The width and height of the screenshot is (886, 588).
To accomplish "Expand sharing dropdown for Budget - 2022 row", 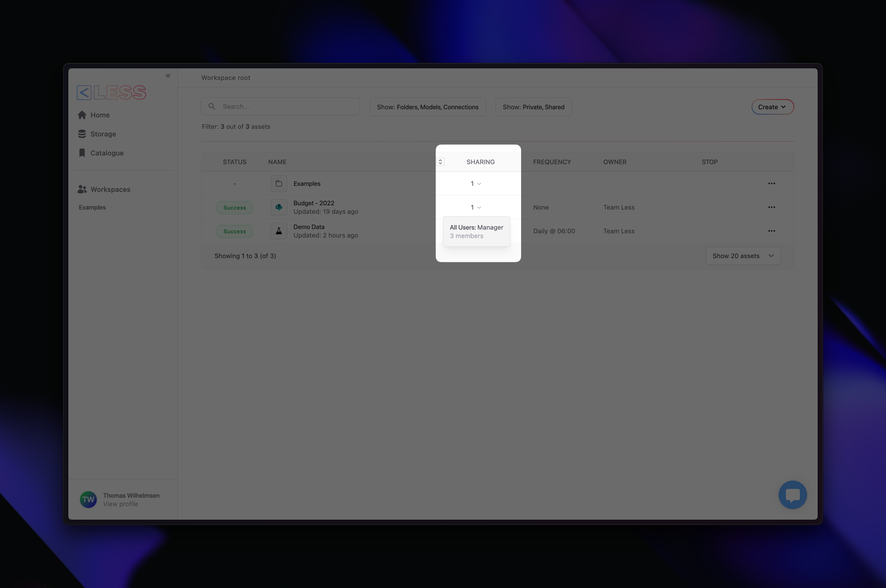I will tap(476, 207).
